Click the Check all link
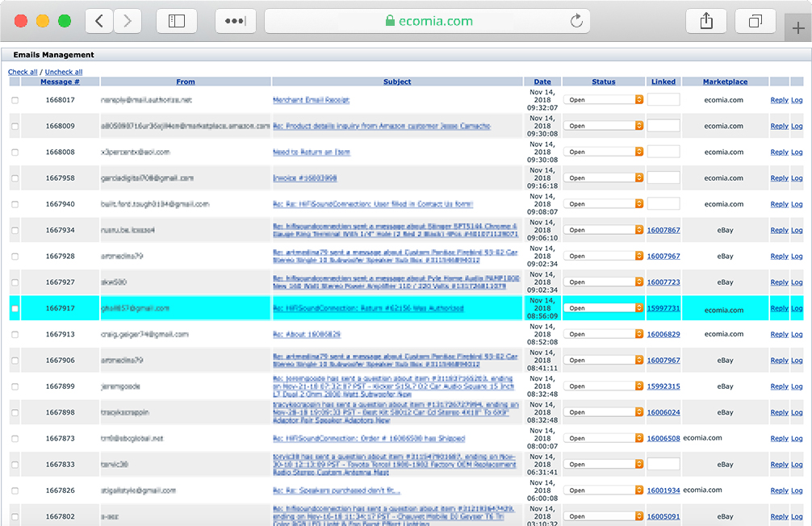The height and width of the screenshot is (526, 812). 23,72
